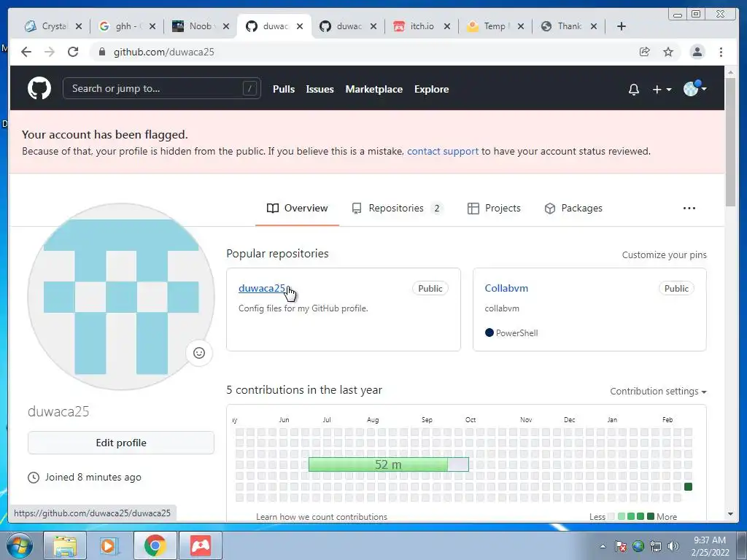Expand the plus create-new dropdown

click(662, 90)
